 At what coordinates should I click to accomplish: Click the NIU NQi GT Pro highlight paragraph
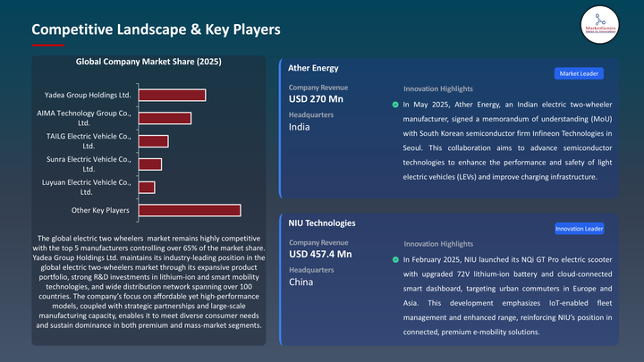tap(507, 296)
